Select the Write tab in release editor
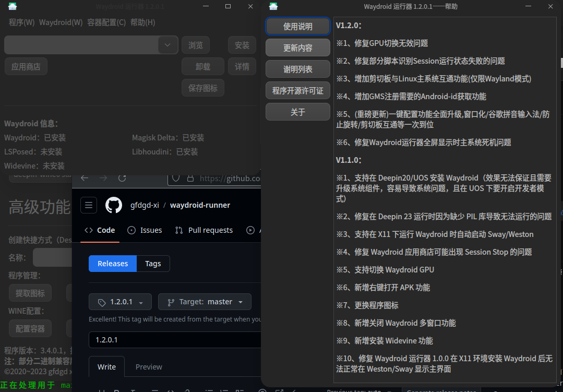 [x=106, y=367]
